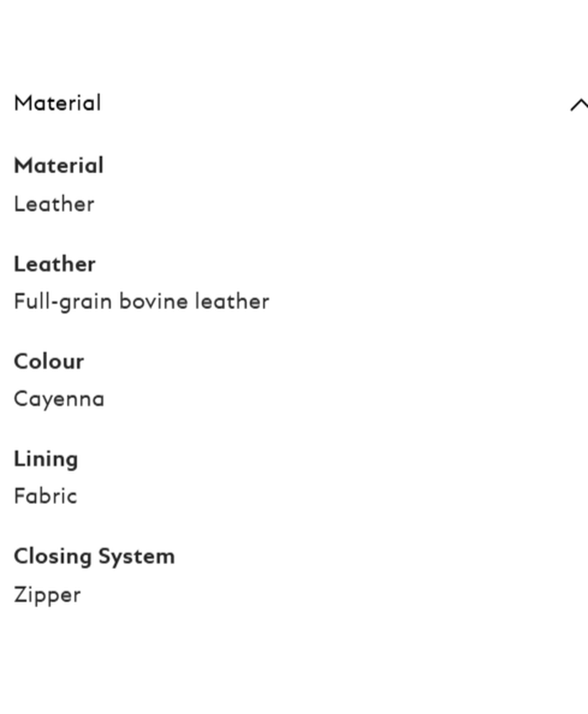Select the Zipper value text
The width and height of the screenshot is (588, 714).
click(x=47, y=595)
